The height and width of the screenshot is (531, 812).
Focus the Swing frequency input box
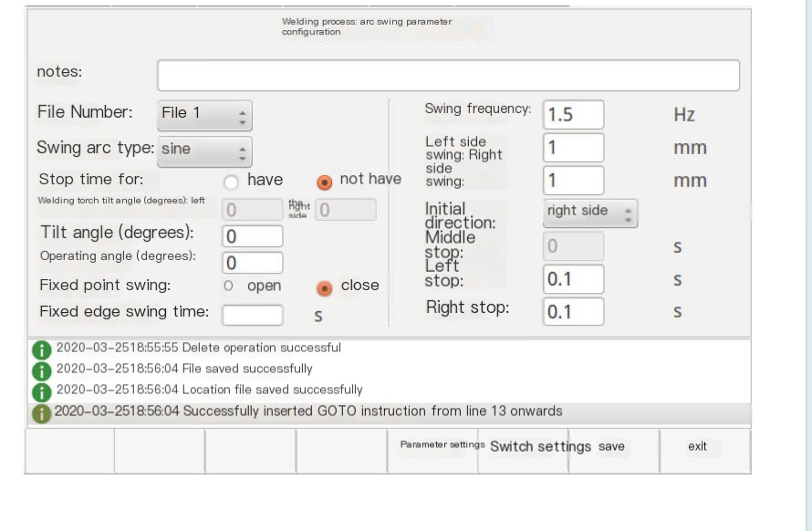[x=573, y=115]
